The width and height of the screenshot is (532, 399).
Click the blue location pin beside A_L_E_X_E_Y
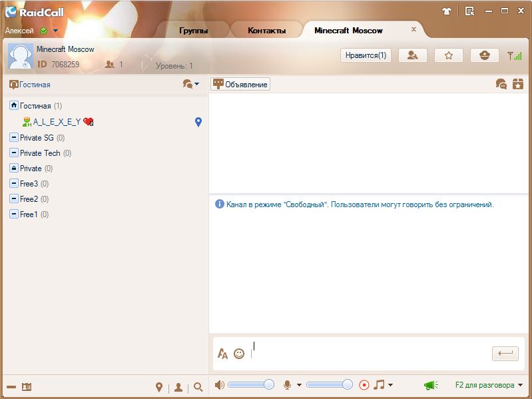(x=198, y=122)
